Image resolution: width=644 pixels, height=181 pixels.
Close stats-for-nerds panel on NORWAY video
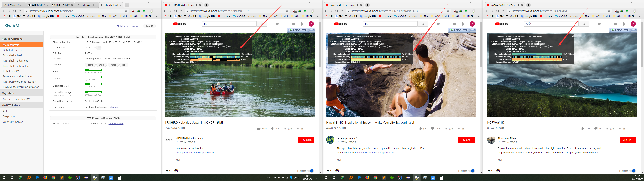572,36
